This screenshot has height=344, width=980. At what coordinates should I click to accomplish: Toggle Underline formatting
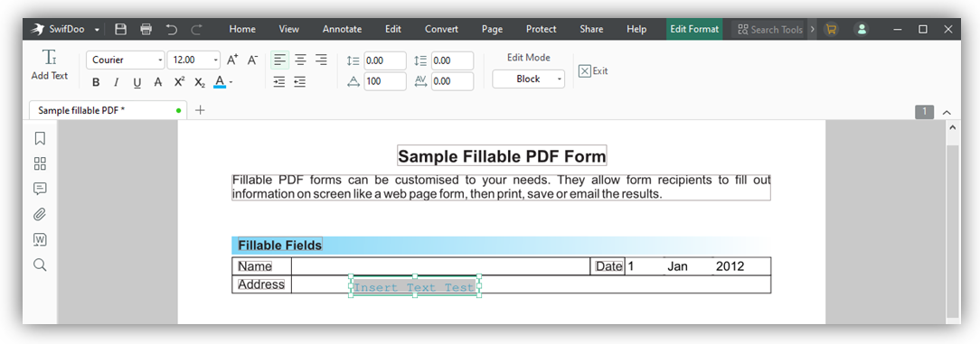coord(137,82)
